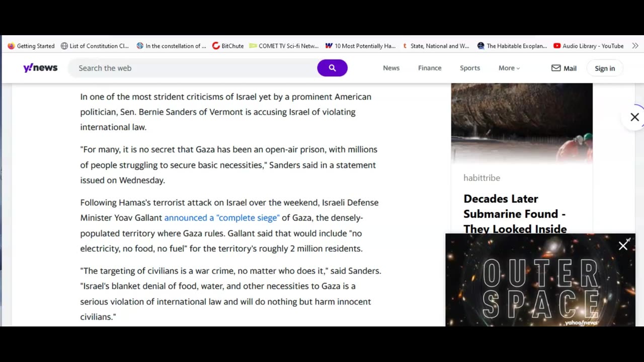Expand the More dropdown menu
Screen dimensions: 644x362
509,68
